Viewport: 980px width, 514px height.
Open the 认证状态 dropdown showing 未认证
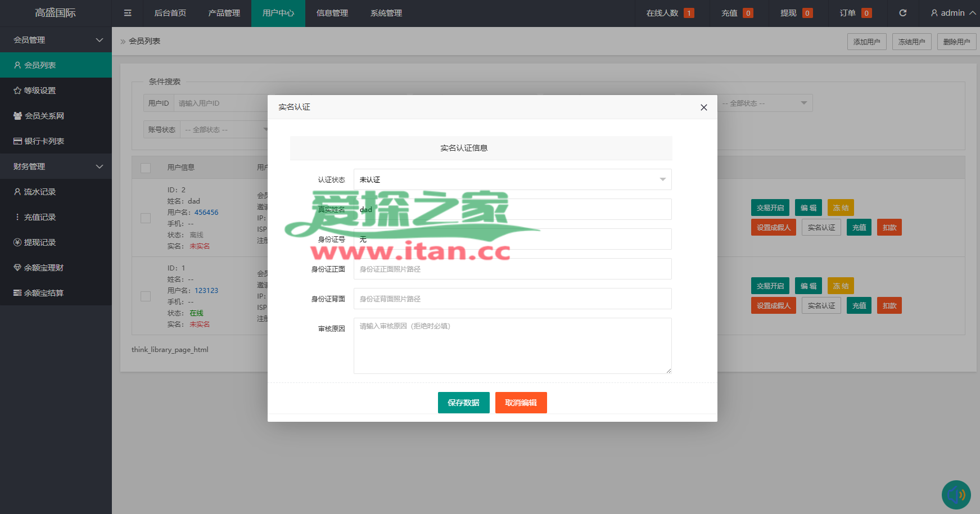coord(512,179)
